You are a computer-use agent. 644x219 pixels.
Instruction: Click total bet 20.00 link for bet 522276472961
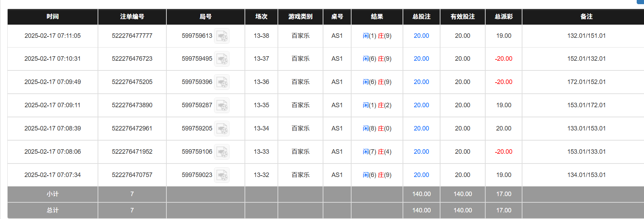click(x=421, y=128)
